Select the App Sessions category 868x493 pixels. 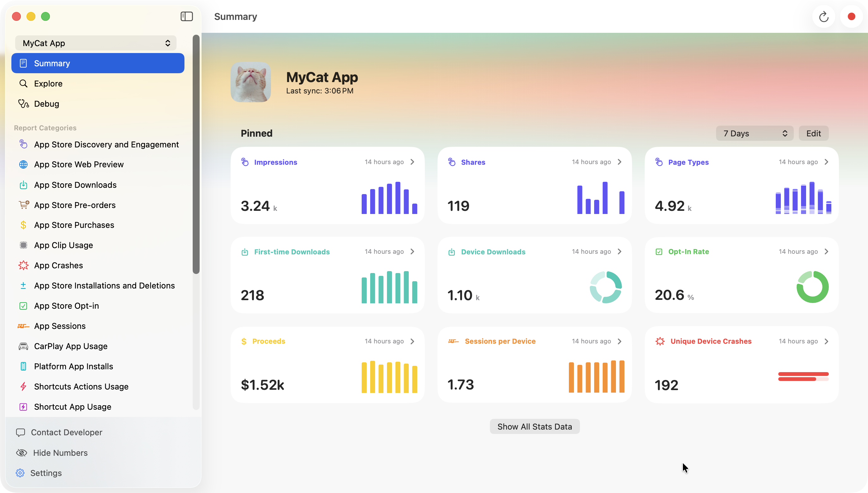click(60, 326)
